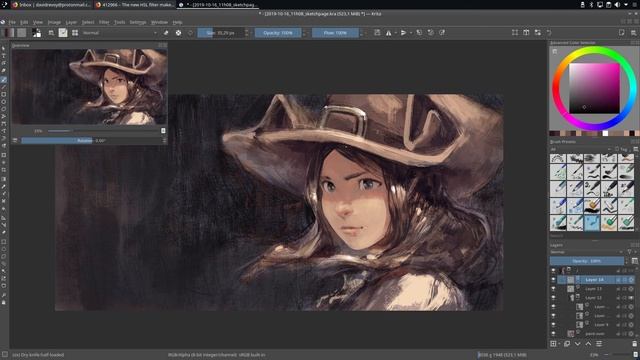Click the brush Size slider in toolbar
Viewport: 640px width, 360px height.
click(220, 33)
